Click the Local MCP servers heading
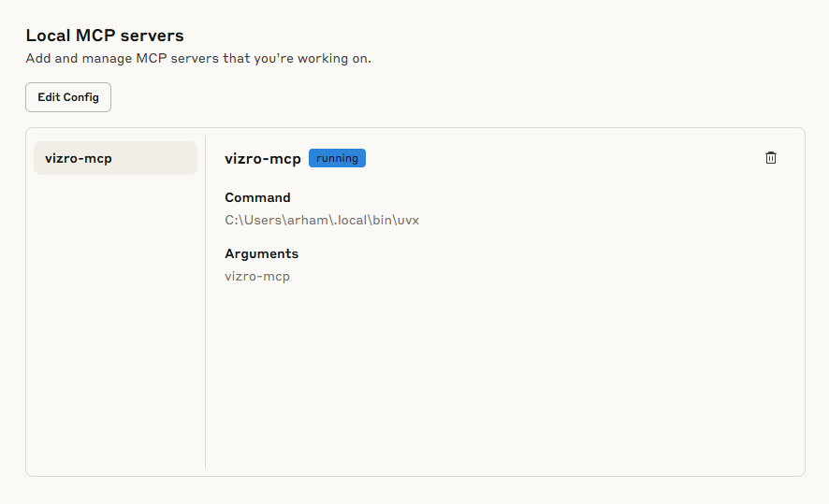Screen dimensions: 829x504 (x=105, y=36)
